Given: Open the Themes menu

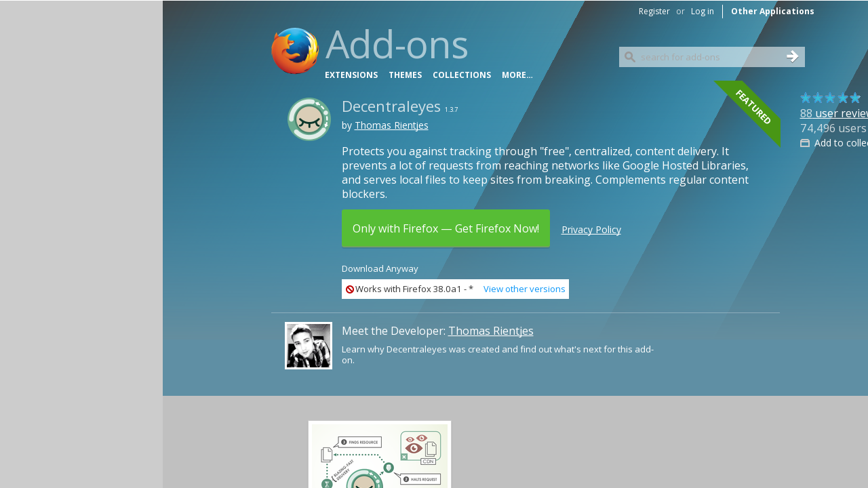Looking at the screenshot, I should [406, 75].
